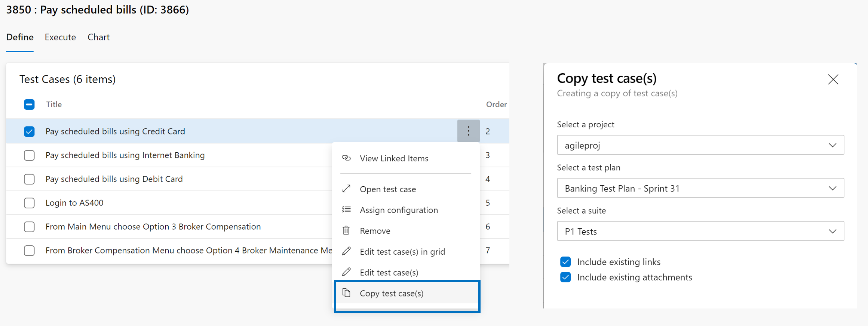Image resolution: width=868 pixels, height=326 pixels.
Task: Switch to the Execute tab
Action: pyautogui.click(x=60, y=37)
